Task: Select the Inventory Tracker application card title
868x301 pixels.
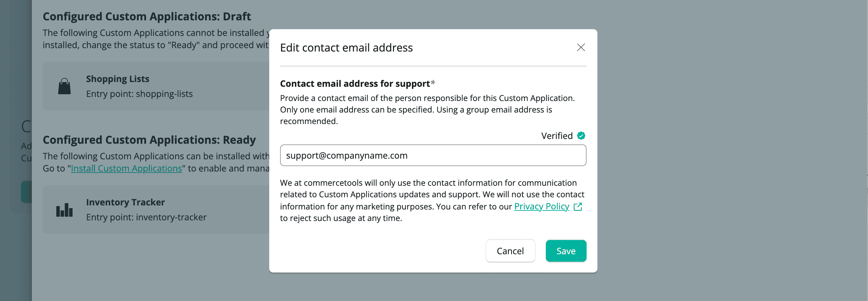Action: click(x=125, y=202)
